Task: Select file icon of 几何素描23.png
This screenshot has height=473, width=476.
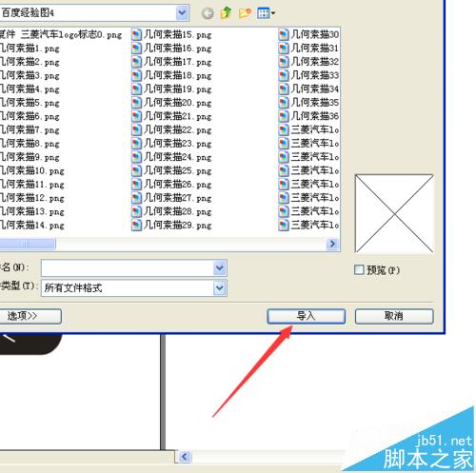Action: [x=136, y=144]
